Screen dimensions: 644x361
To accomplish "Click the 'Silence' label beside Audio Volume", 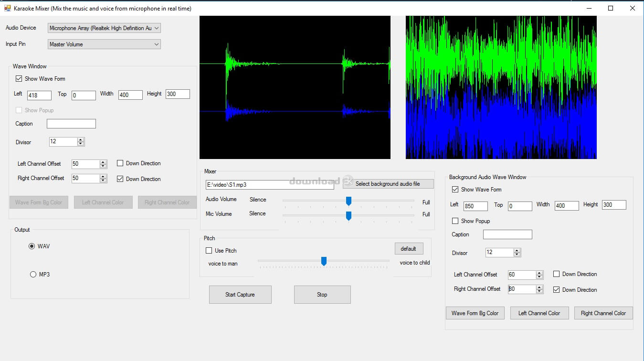I will tap(258, 200).
